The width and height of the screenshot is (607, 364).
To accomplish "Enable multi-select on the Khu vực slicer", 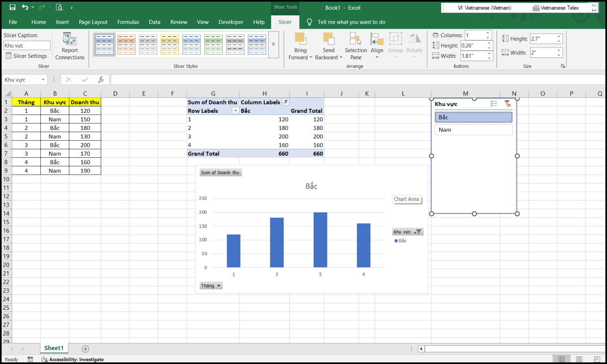I will coord(493,104).
